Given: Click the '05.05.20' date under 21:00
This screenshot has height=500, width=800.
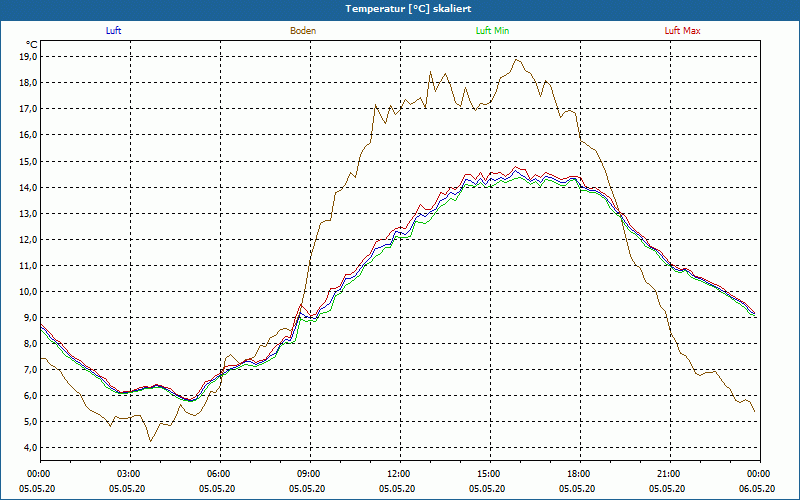Looking at the screenshot, I should coord(667,488).
